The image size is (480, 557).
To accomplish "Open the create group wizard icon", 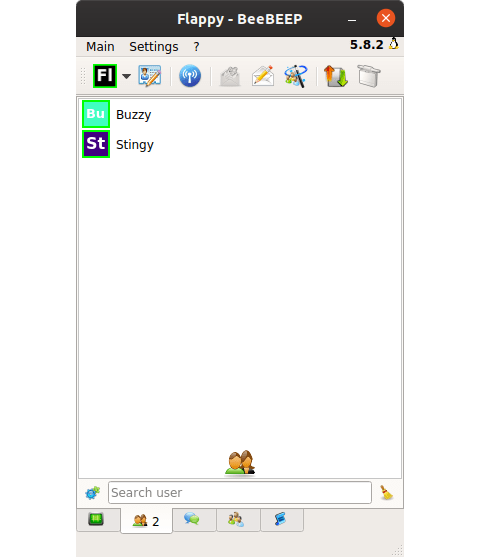I will coord(296,76).
